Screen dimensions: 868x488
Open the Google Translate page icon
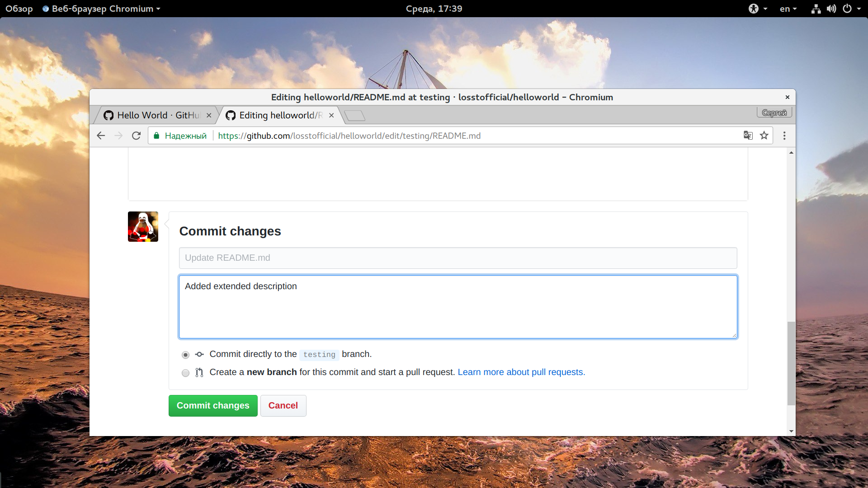748,136
